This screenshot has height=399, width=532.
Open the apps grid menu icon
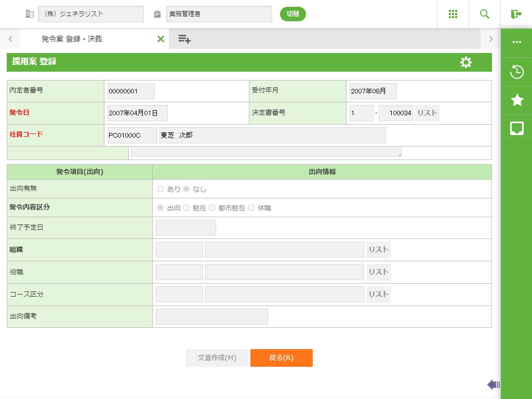tap(453, 14)
